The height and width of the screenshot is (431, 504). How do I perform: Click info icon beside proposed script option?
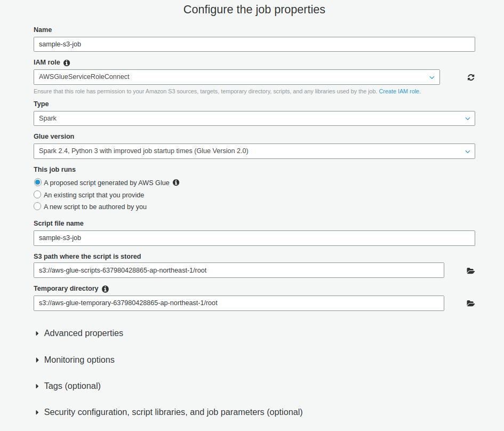click(176, 182)
